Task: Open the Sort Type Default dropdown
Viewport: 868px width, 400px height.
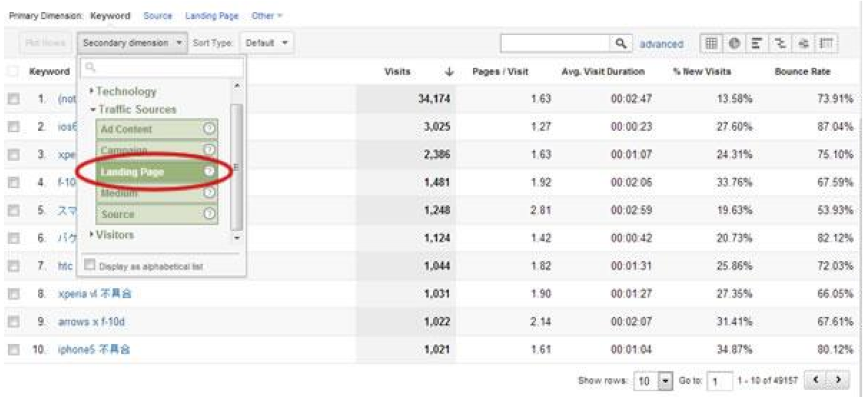Action: [267, 43]
